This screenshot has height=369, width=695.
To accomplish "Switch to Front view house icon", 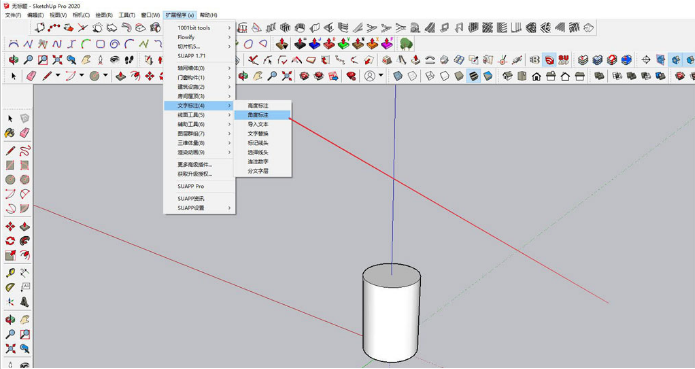I will pyautogui.click(x=536, y=76).
